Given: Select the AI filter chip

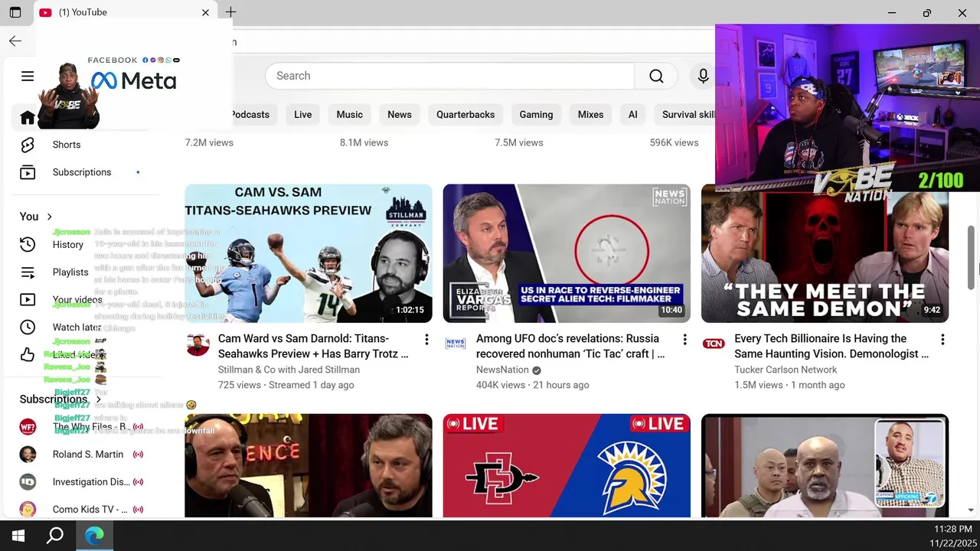Looking at the screenshot, I should pos(632,115).
